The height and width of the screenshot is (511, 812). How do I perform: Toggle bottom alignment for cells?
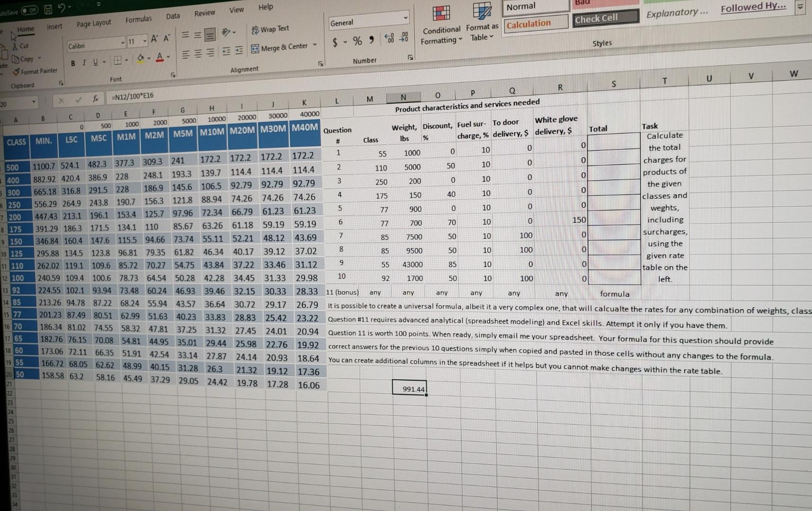(210, 34)
